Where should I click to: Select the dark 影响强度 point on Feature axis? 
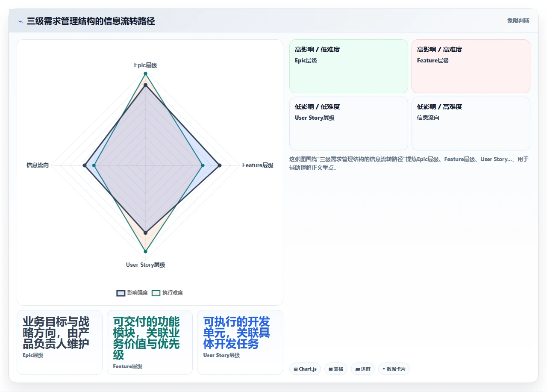(220, 165)
